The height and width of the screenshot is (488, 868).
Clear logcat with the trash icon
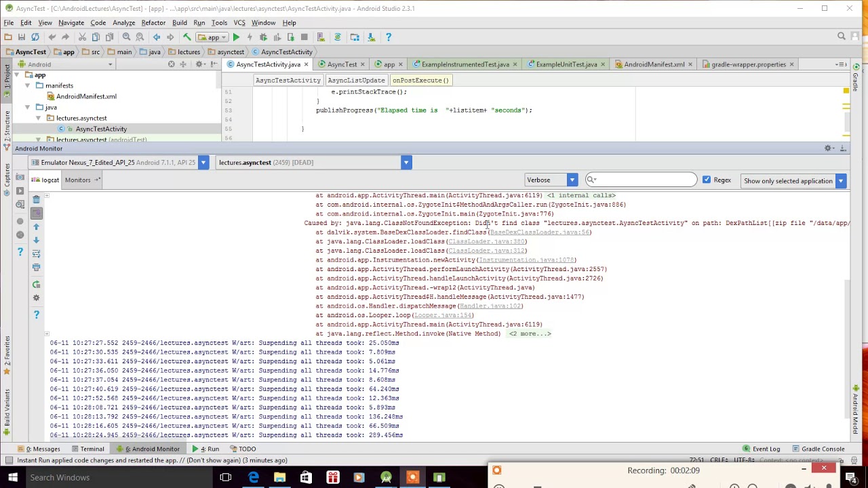37,200
